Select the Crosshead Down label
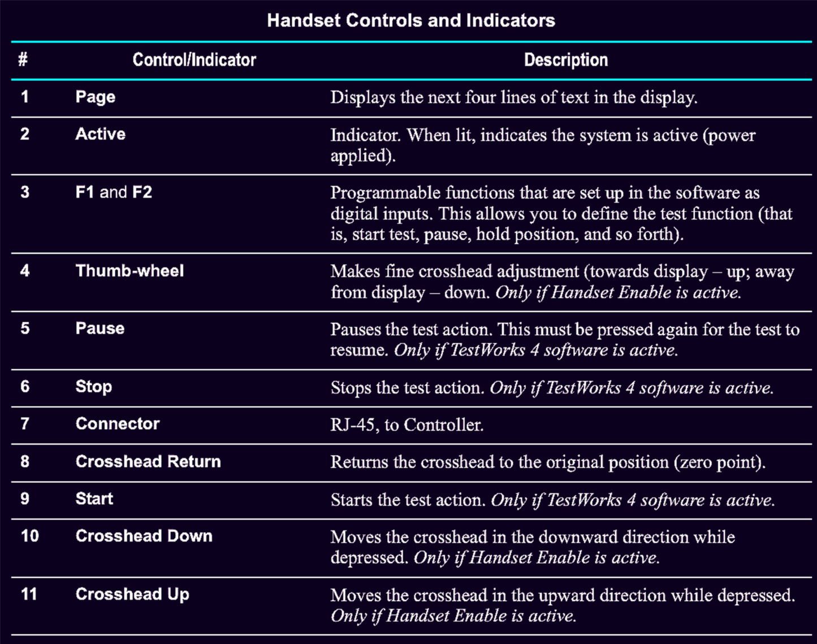This screenshot has width=817, height=644. [144, 536]
